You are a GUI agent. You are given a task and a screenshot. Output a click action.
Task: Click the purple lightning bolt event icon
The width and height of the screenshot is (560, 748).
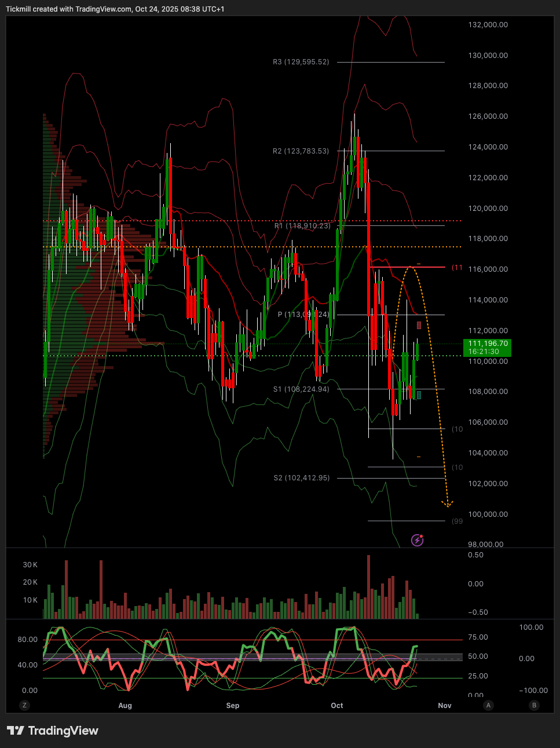(x=417, y=540)
